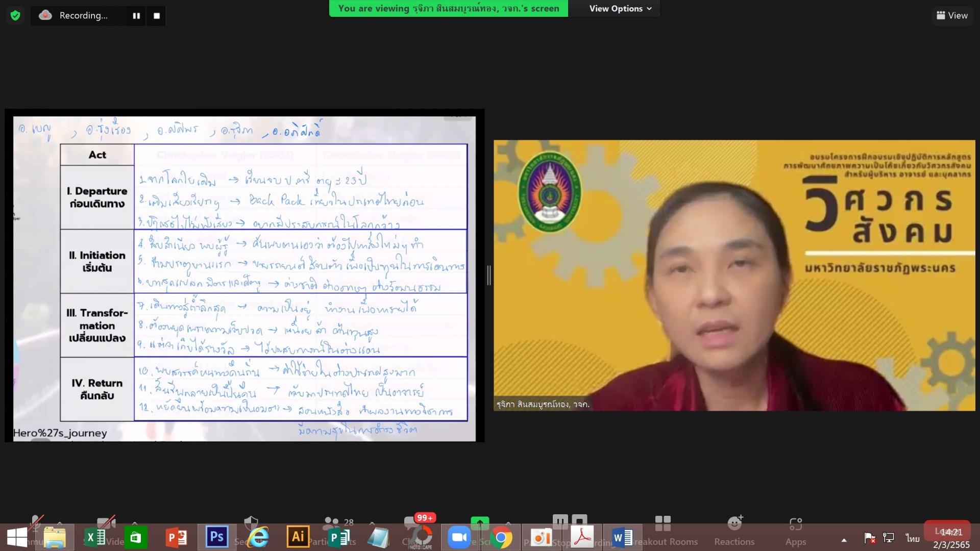
Task: Open the notepad taskbar icon
Action: 379,538
